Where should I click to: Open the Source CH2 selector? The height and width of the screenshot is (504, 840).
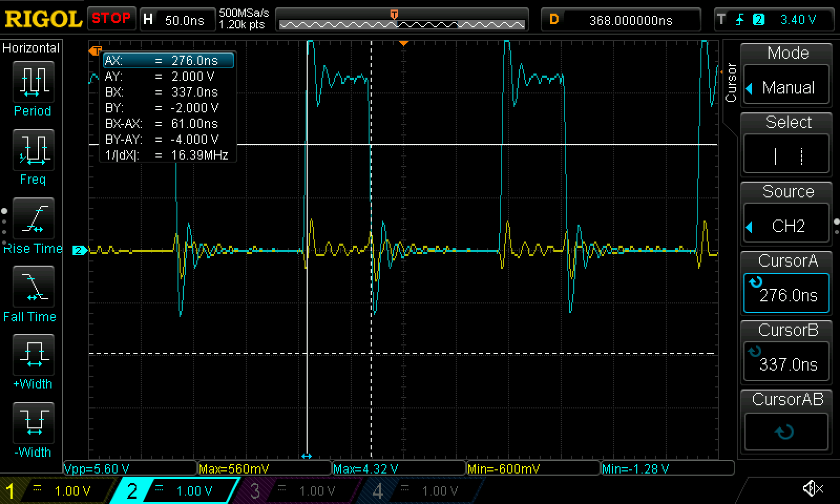click(x=786, y=225)
